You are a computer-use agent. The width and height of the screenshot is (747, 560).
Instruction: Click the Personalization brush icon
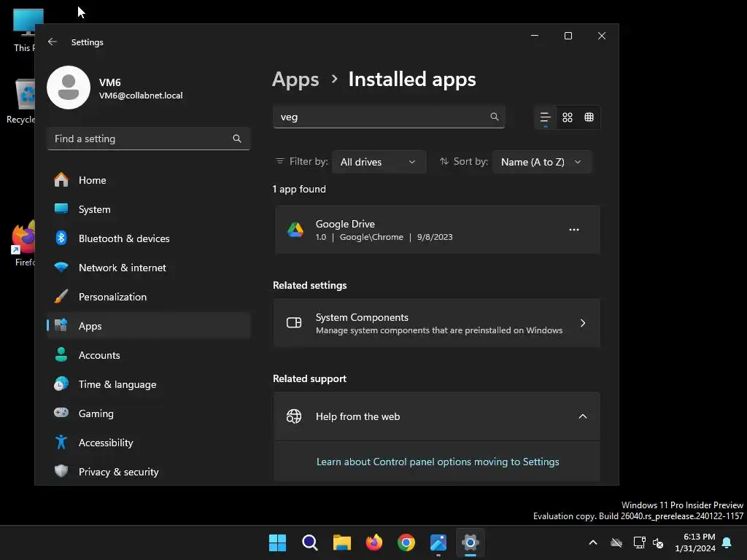coord(61,296)
